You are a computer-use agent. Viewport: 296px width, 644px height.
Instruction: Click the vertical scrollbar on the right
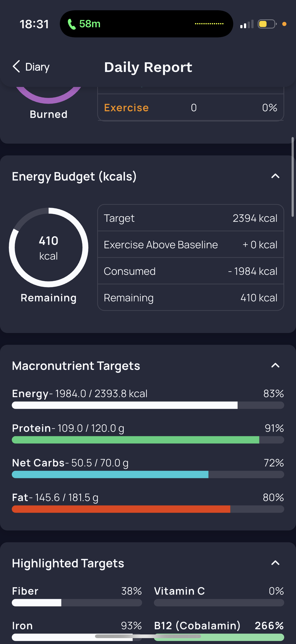293,177
